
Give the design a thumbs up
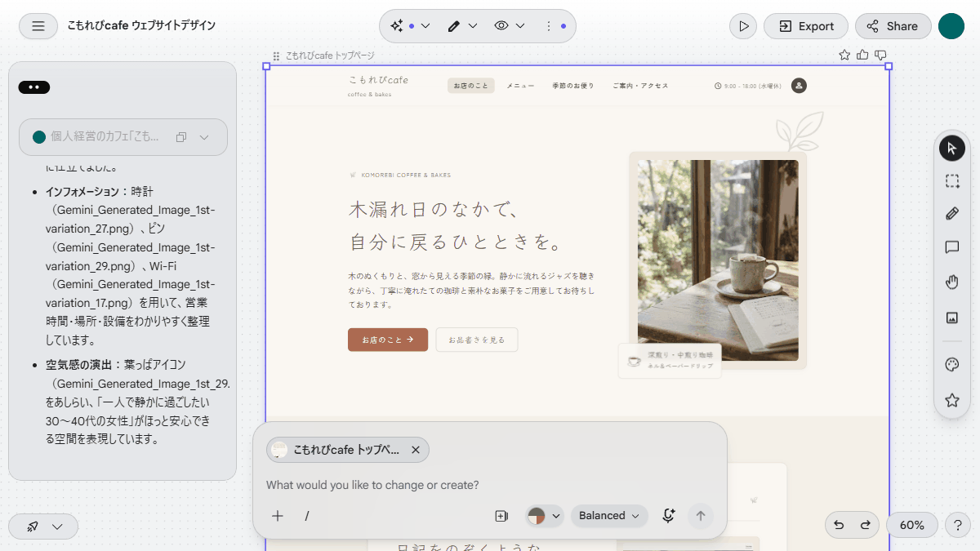click(x=863, y=55)
